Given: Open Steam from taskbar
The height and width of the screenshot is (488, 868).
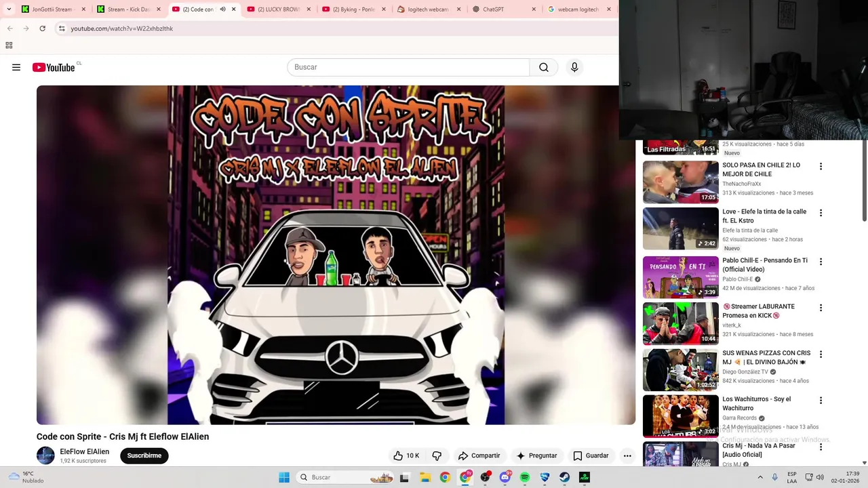Looking at the screenshot, I should (564, 477).
